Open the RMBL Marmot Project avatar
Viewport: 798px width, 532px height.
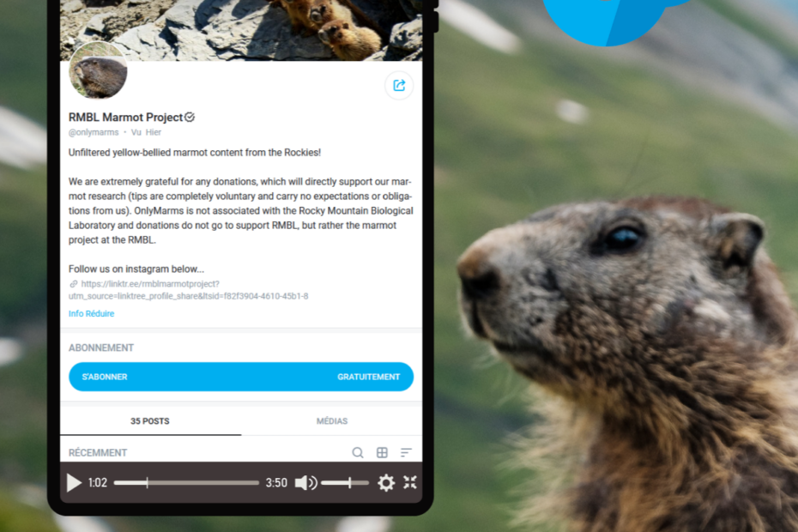pyautogui.click(x=98, y=70)
